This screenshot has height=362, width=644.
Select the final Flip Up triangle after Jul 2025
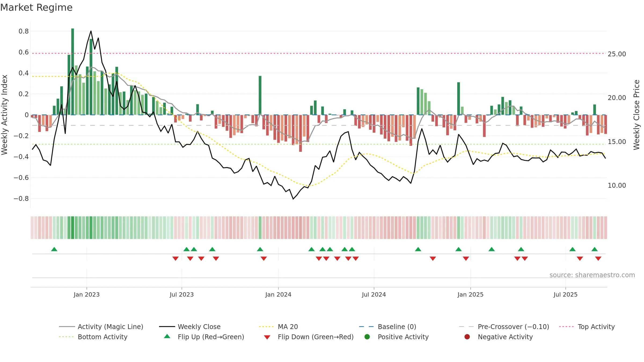(x=595, y=249)
